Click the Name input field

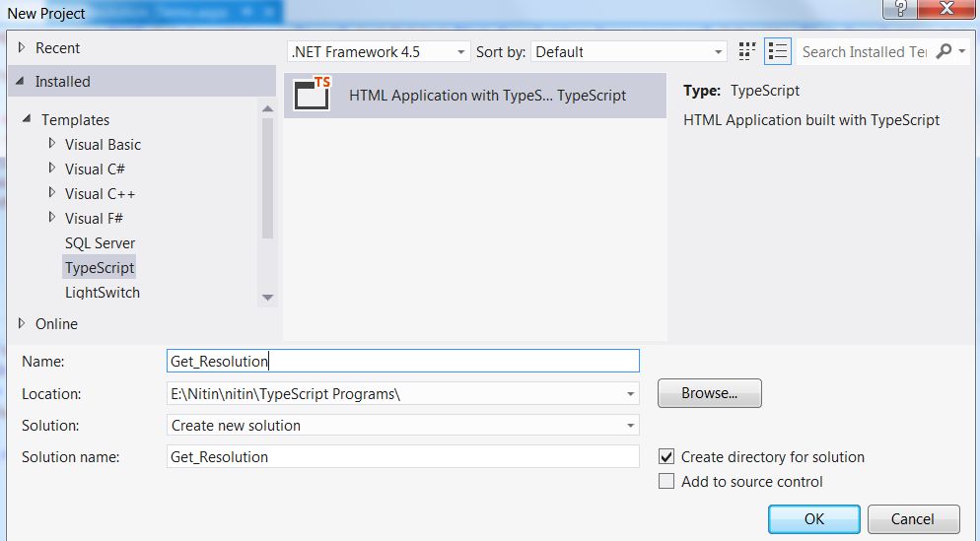(x=403, y=361)
